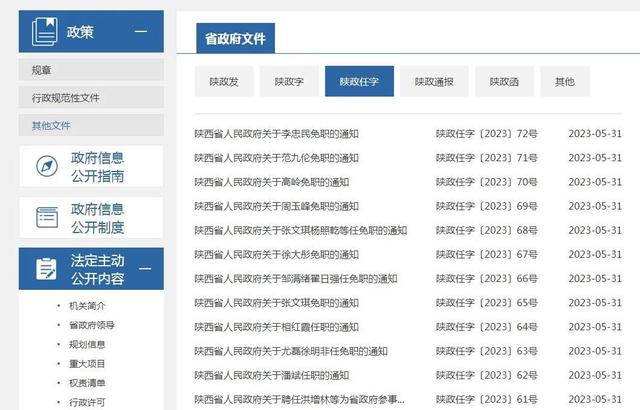Open the 张文琪免职的通知 document
Viewport: 640px width, 410px height.
[x=276, y=303]
